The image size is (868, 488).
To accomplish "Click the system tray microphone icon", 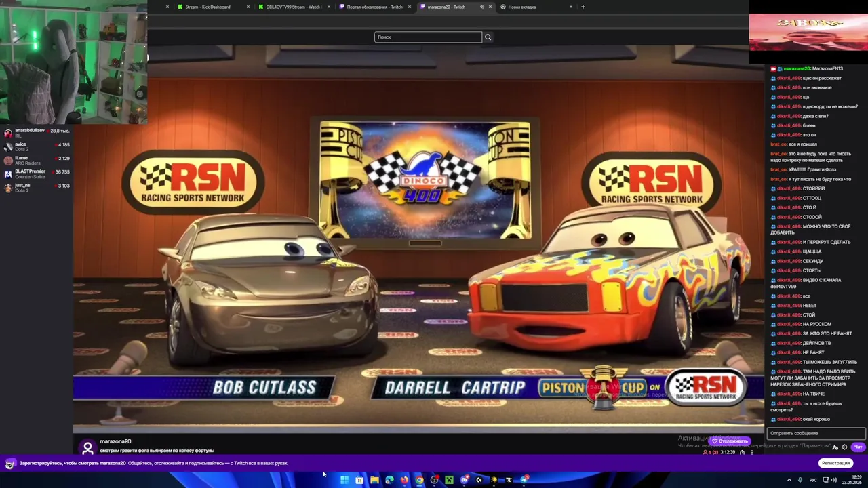I will point(800,480).
